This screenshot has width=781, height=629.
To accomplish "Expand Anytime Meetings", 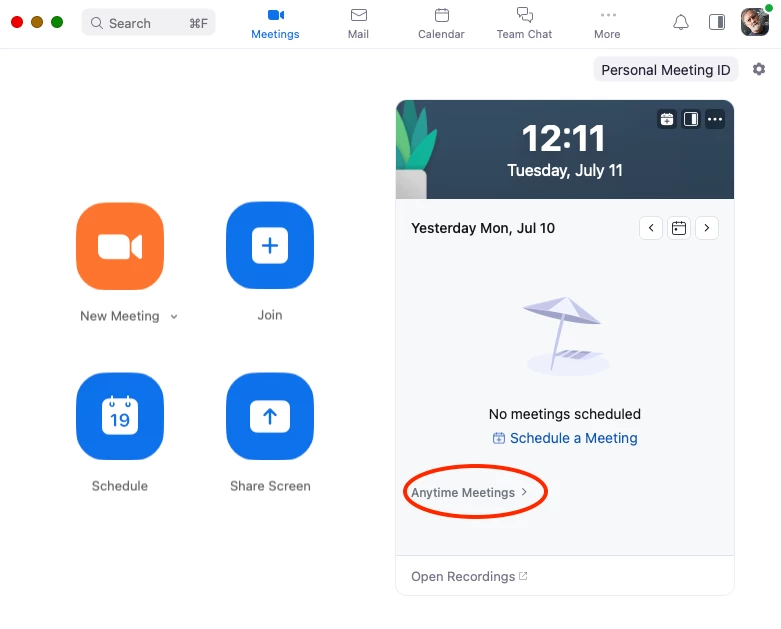I will point(469,493).
